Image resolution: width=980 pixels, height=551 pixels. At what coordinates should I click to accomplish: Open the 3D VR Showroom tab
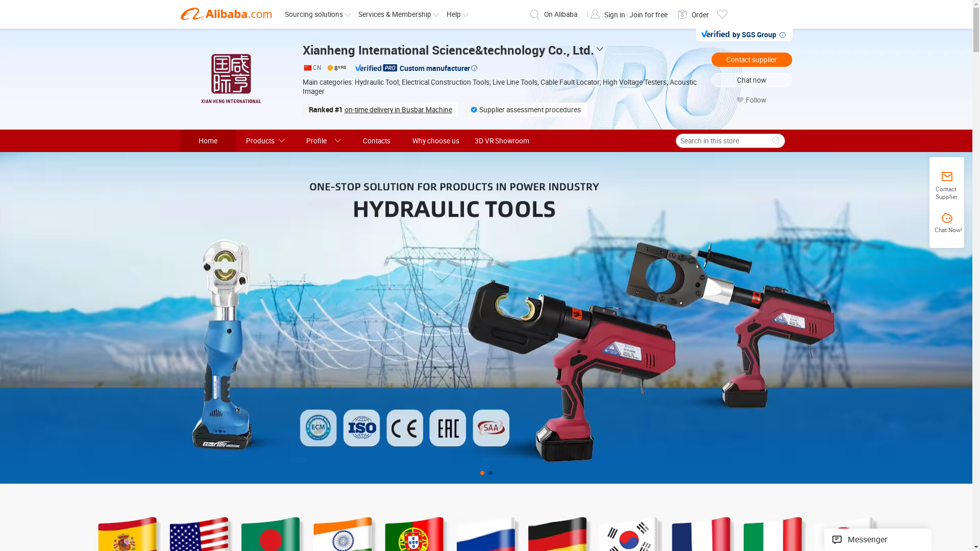(501, 141)
